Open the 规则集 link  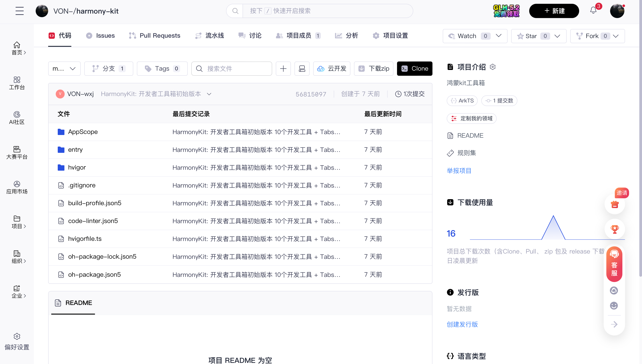(x=461, y=153)
